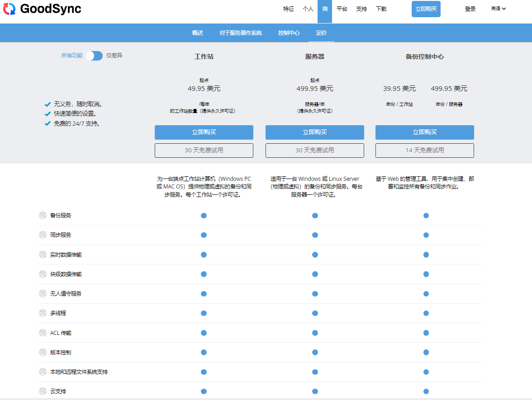
Task: Click the 49.95 美元 price
Action: 204,89
